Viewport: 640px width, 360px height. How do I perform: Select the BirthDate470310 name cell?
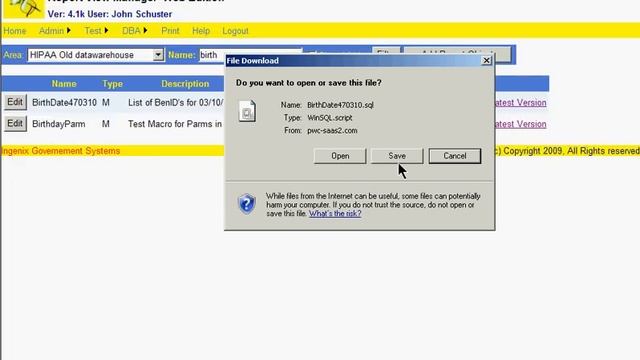(64, 102)
